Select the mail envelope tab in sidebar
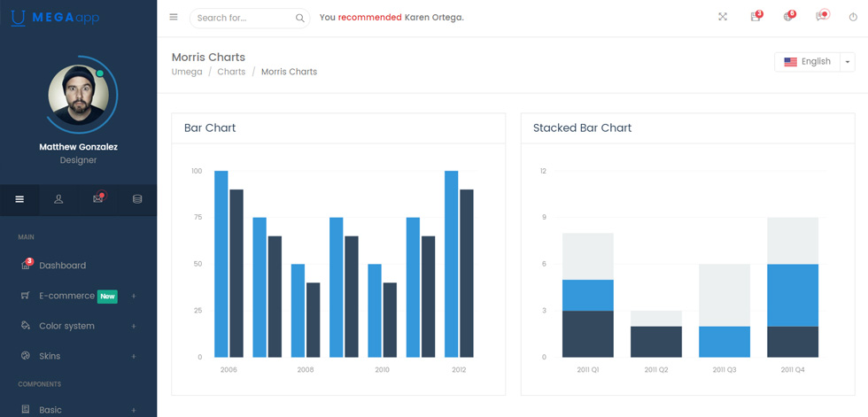Viewport: 868px width, 417px height. pyautogui.click(x=98, y=200)
